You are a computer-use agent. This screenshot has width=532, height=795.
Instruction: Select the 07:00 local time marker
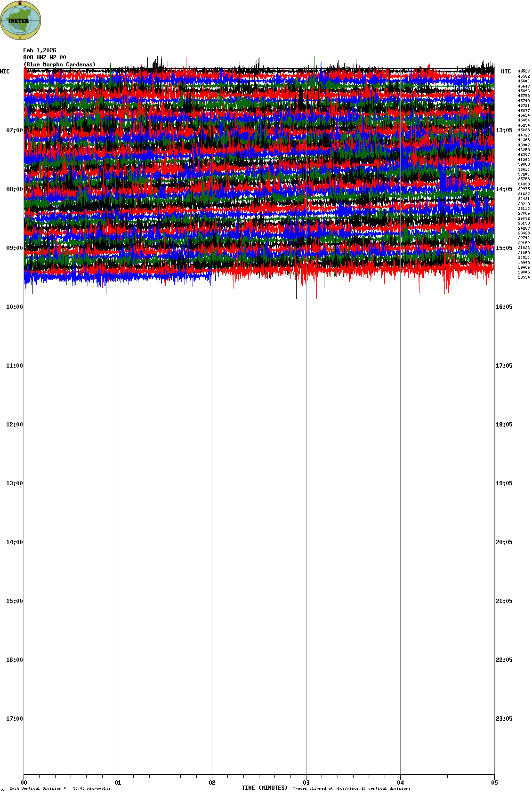[14, 130]
